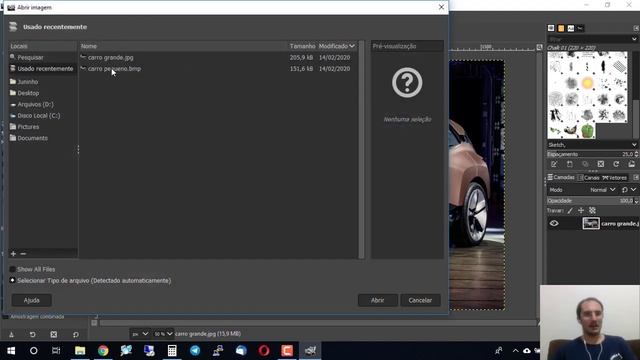
Task: Toggle lock position and size icon
Action: point(581,211)
